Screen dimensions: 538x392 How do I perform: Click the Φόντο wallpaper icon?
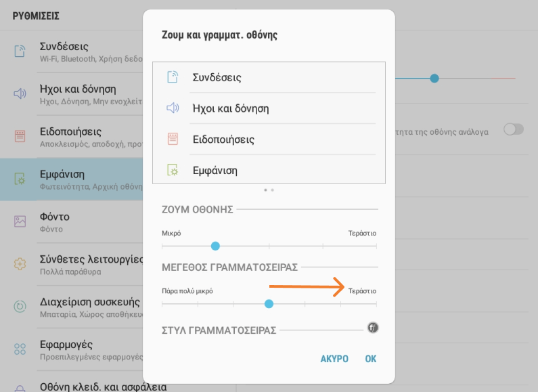(x=20, y=221)
